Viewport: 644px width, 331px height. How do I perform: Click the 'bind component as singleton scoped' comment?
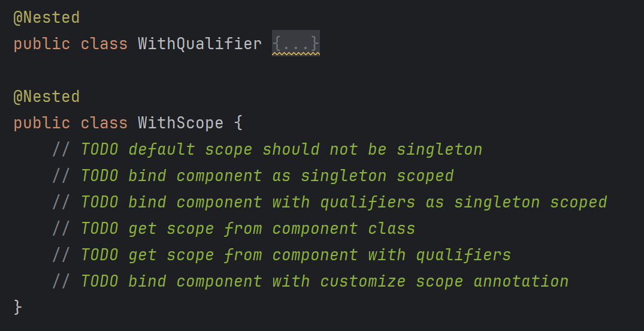click(267, 176)
